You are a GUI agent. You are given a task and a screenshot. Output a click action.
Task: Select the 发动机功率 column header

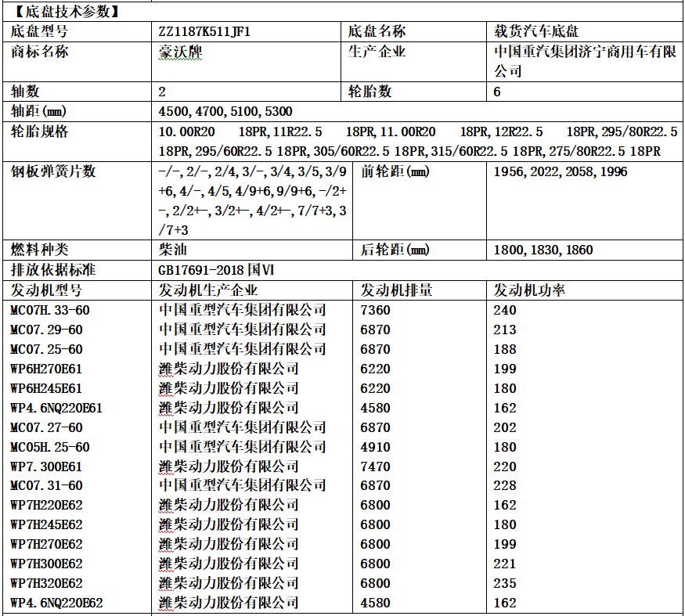pos(530,290)
